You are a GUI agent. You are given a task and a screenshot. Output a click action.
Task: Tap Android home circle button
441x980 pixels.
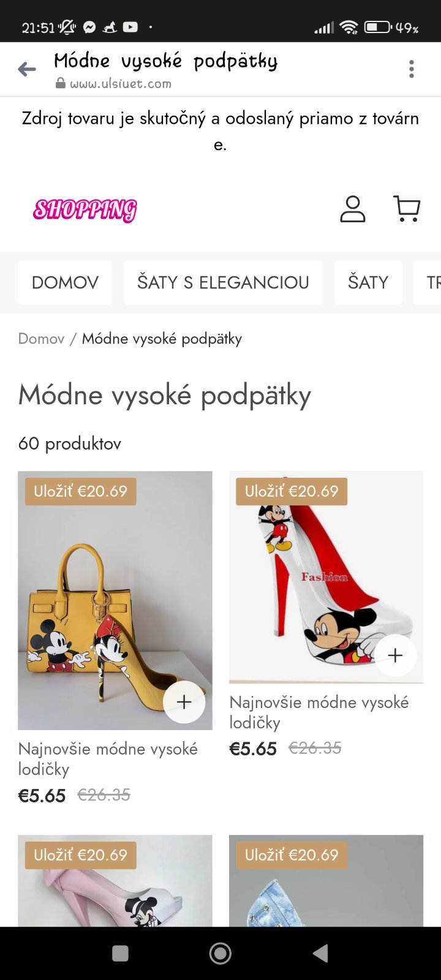(221, 953)
